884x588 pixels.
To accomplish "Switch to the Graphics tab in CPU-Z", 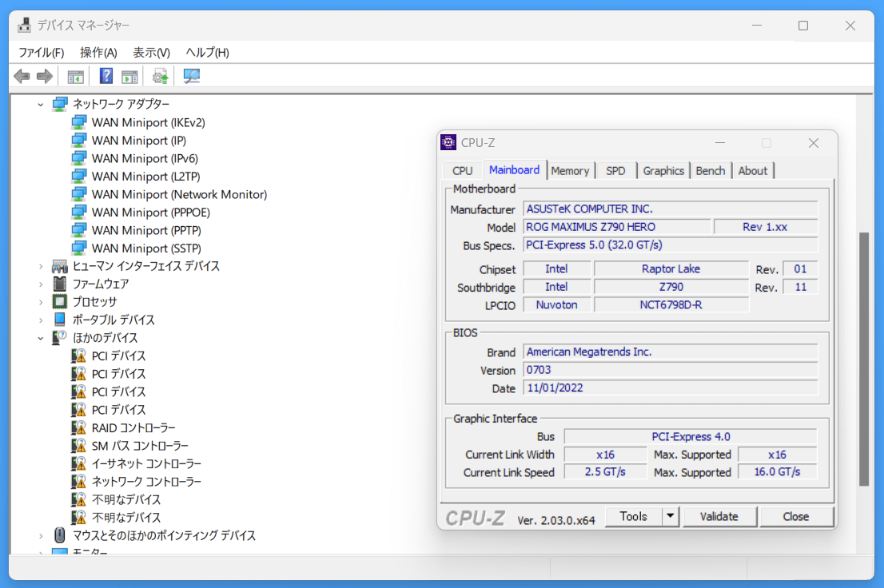I will coord(663,171).
